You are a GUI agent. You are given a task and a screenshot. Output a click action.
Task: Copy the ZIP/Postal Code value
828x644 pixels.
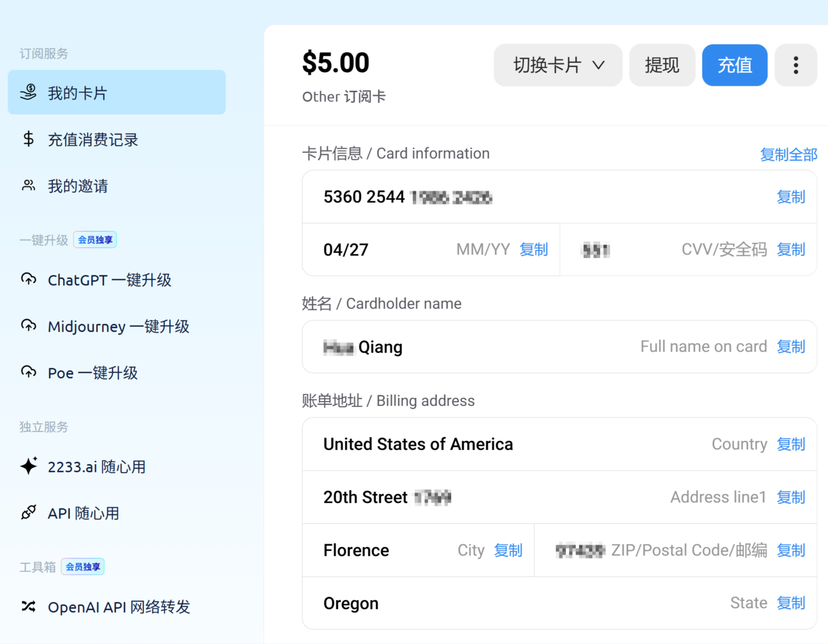(x=791, y=550)
